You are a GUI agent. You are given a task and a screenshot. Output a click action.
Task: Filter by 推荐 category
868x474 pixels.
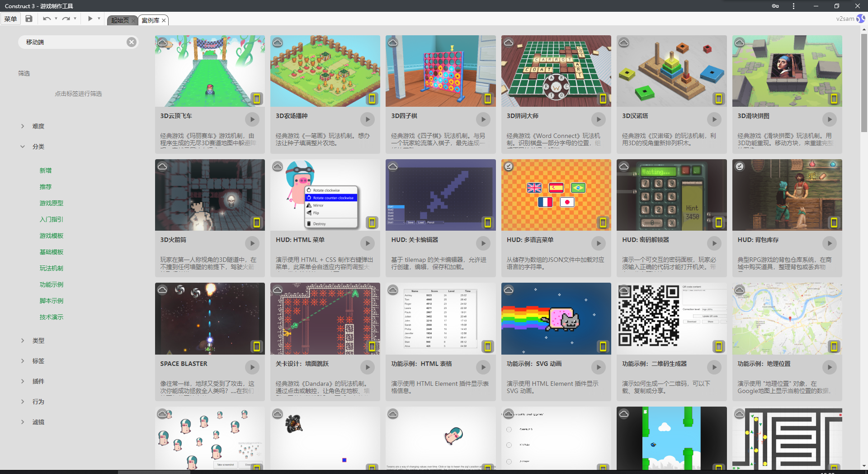pyautogui.click(x=46, y=187)
